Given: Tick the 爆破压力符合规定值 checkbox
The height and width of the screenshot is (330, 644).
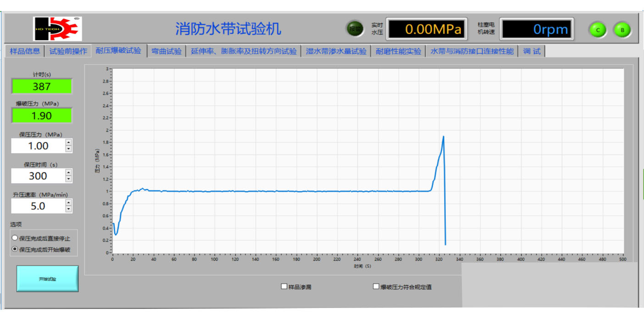Looking at the screenshot, I should coord(376,287).
